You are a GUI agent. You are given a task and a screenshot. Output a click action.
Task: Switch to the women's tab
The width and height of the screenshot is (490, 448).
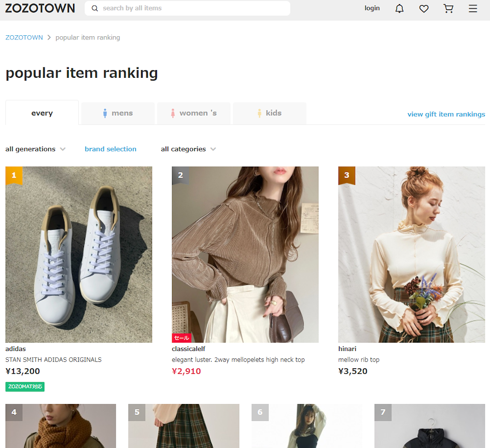pos(194,113)
